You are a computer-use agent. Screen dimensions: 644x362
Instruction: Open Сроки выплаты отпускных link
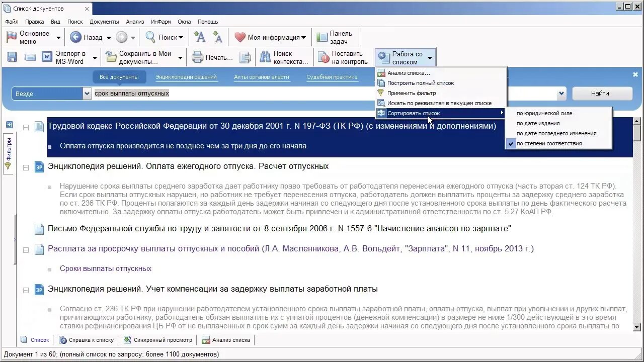(x=106, y=268)
